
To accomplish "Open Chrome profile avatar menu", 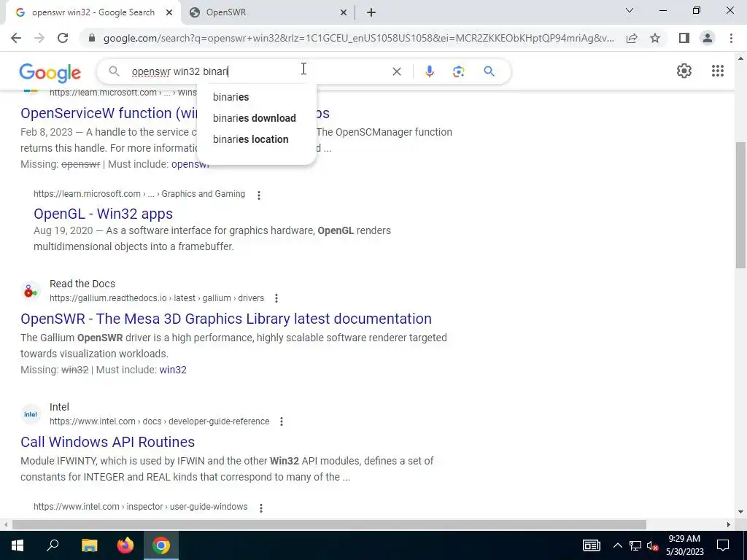I will click(x=708, y=38).
